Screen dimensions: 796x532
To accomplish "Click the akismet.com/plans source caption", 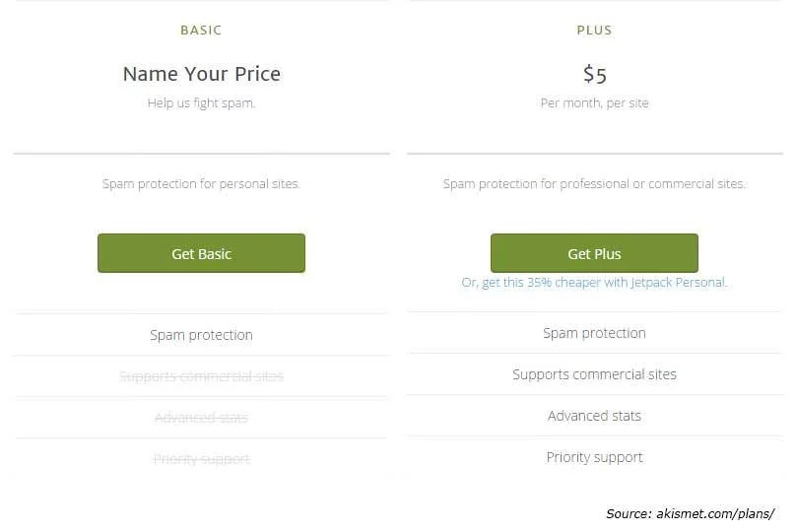I will pyautogui.click(x=690, y=513).
